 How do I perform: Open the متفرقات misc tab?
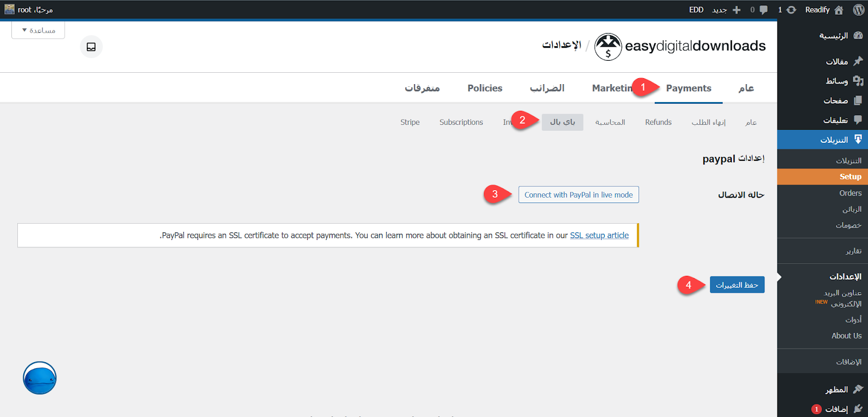point(422,88)
